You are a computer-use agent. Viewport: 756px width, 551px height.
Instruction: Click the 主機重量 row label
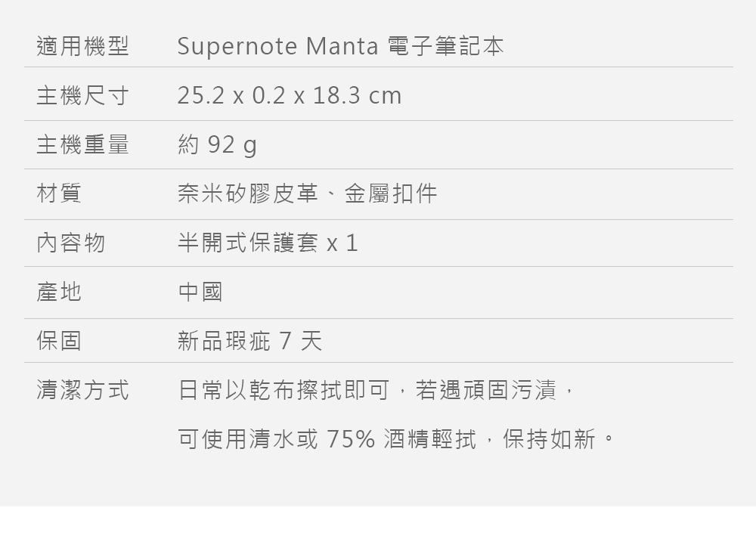pyautogui.click(x=82, y=144)
